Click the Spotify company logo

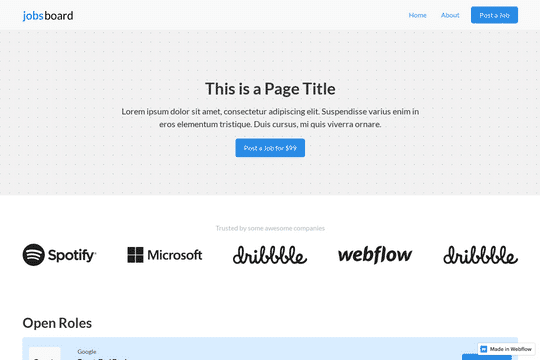point(59,255)
